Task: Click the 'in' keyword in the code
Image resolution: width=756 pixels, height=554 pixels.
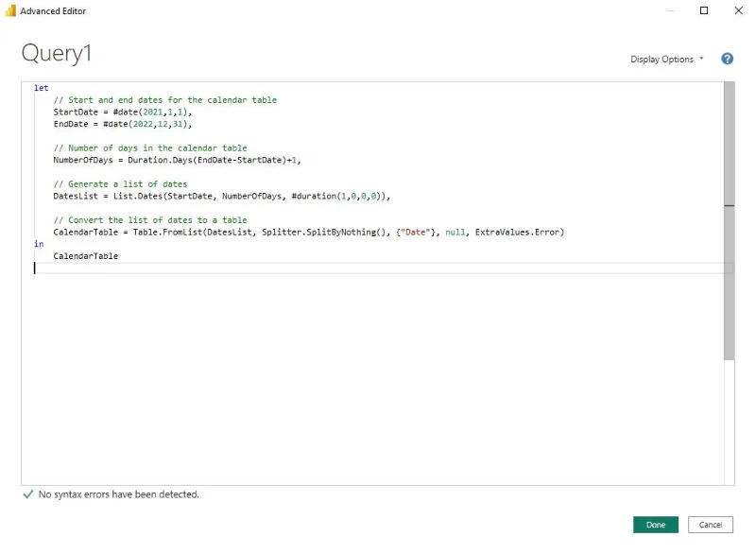Action: click(x=39, y=244)
